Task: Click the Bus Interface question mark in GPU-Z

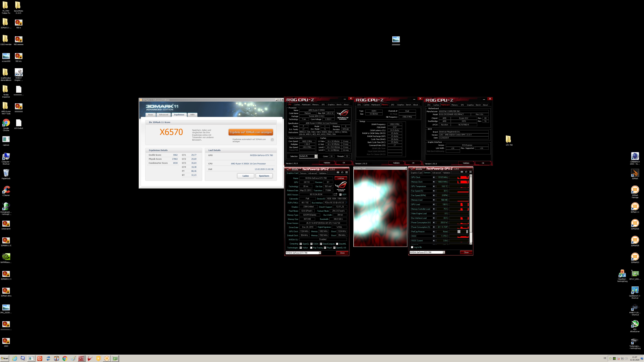Action: (x=347, y=203)
